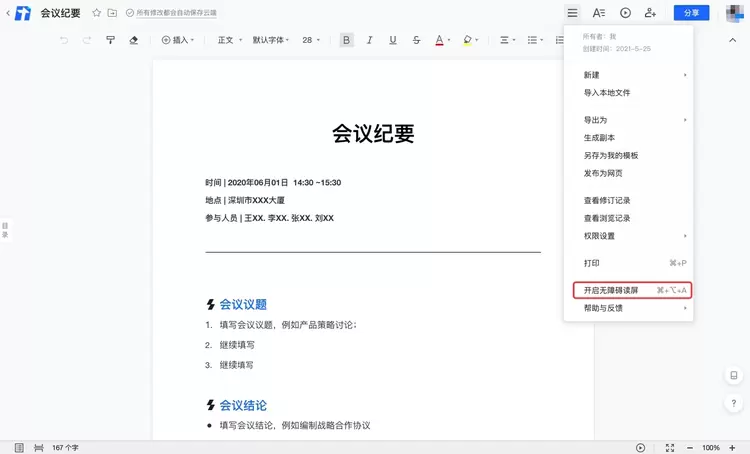This screenshot has height=454, width=750.
Task: Star this document as favorite
Action: click(96, 13)
